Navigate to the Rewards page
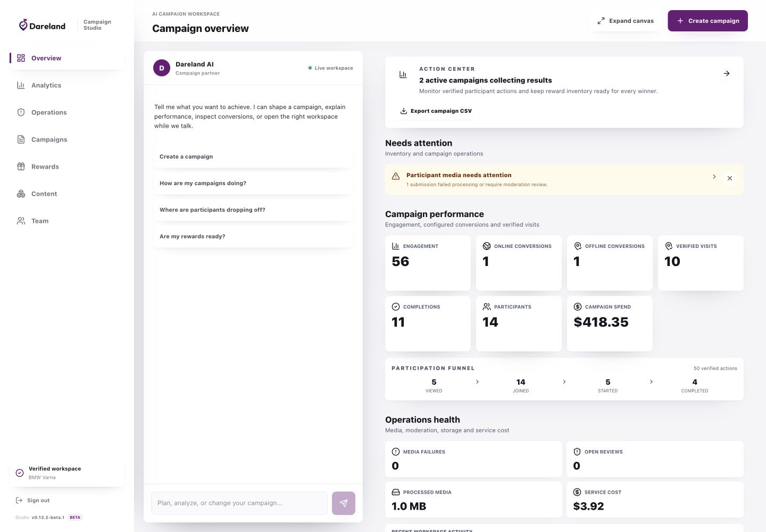This screenshot has width=766, height=532. coord(67,167)
